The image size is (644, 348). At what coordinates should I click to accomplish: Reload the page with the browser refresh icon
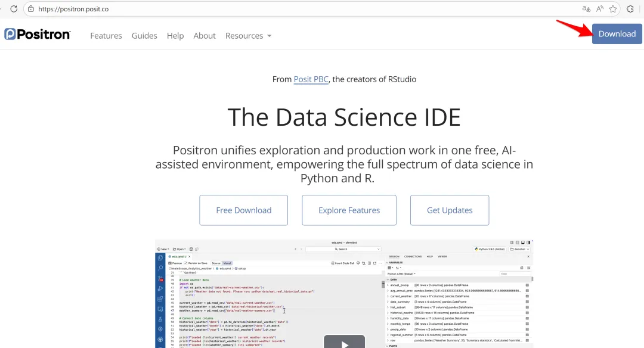coord(14,9)
